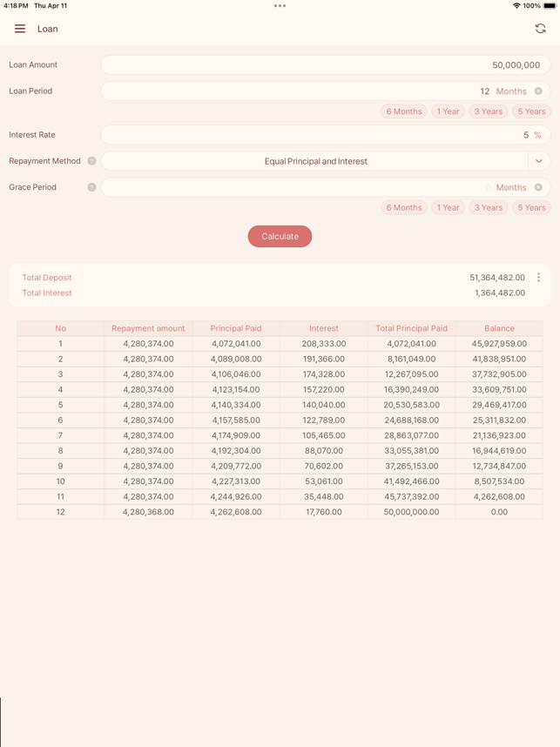Choose 6 Months for Loan Period
This screenshot has height=747, width=560.
point(404,111)
